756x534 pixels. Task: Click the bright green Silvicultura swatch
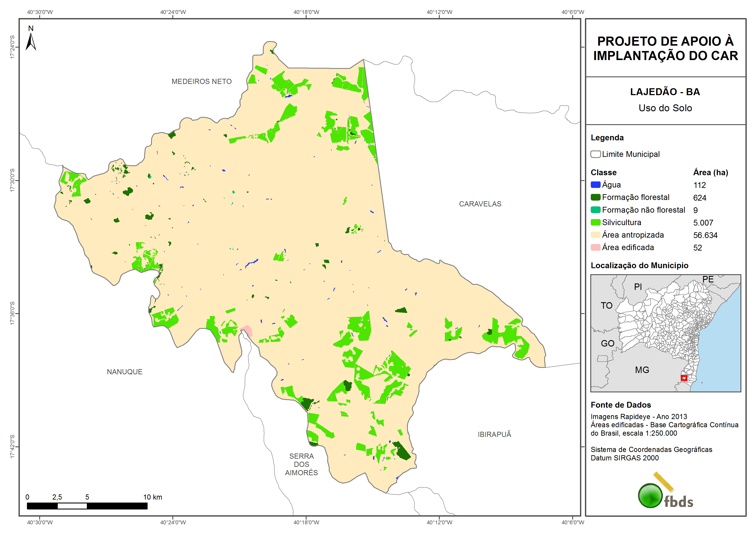[x=595, y=222]
